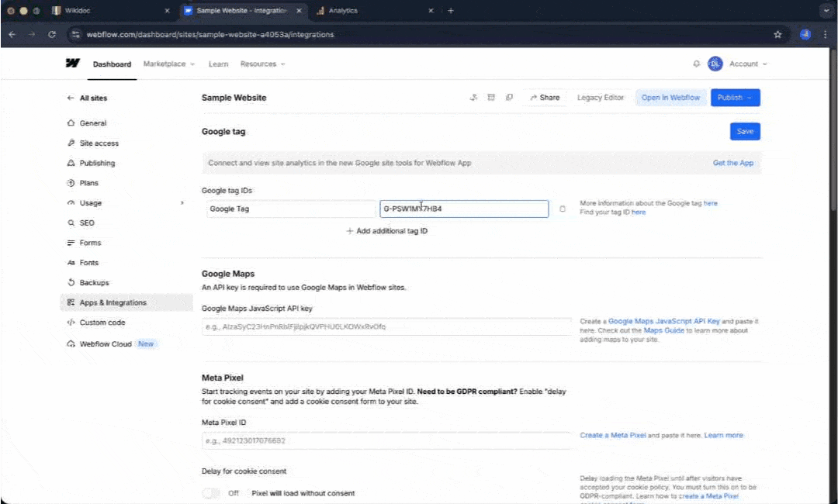This screenshot has height=504, width=838.
Task: Click the Share button
Action: (545, 97)
